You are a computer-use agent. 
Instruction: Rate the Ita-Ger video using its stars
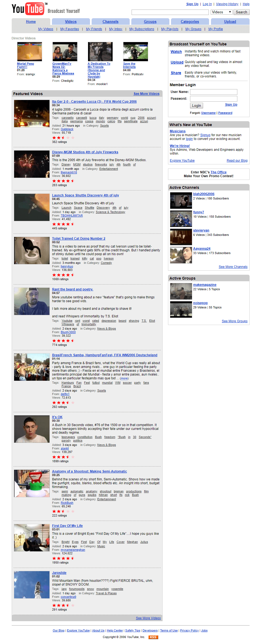tap(63, 138)
